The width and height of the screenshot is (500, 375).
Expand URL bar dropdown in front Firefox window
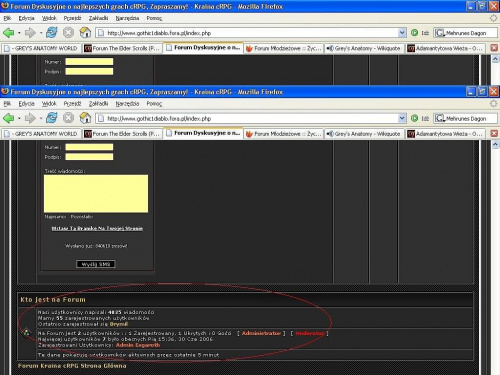tap(402, 118)
